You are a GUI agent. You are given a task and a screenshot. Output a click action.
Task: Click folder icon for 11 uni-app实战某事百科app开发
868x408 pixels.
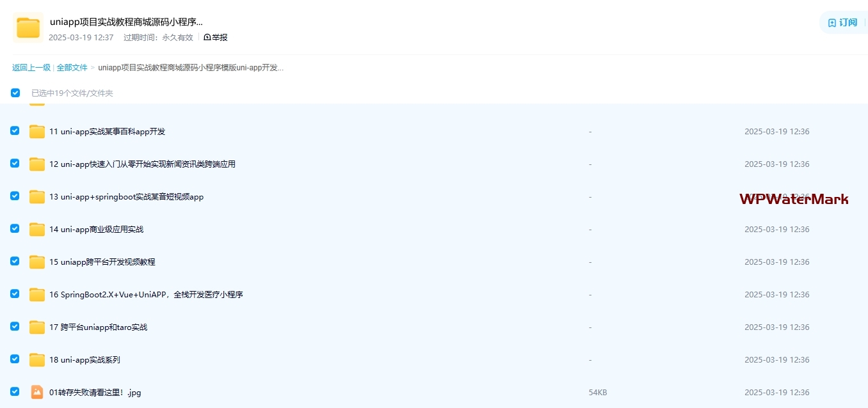pyautogui.click(x=37, y=132)
